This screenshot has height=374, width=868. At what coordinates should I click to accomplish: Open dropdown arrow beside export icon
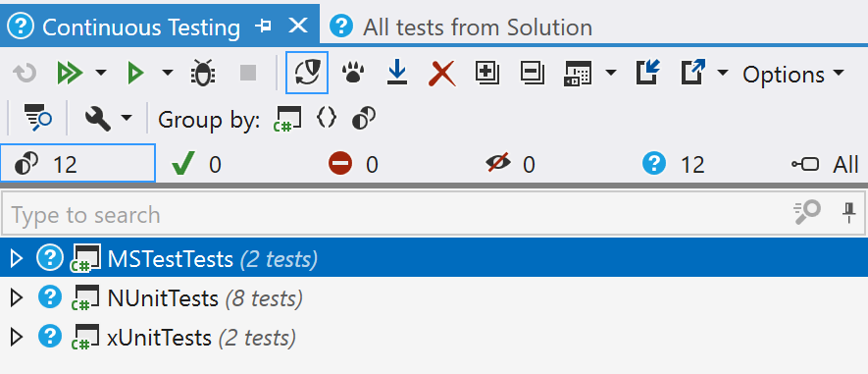(x=723, y=73)
